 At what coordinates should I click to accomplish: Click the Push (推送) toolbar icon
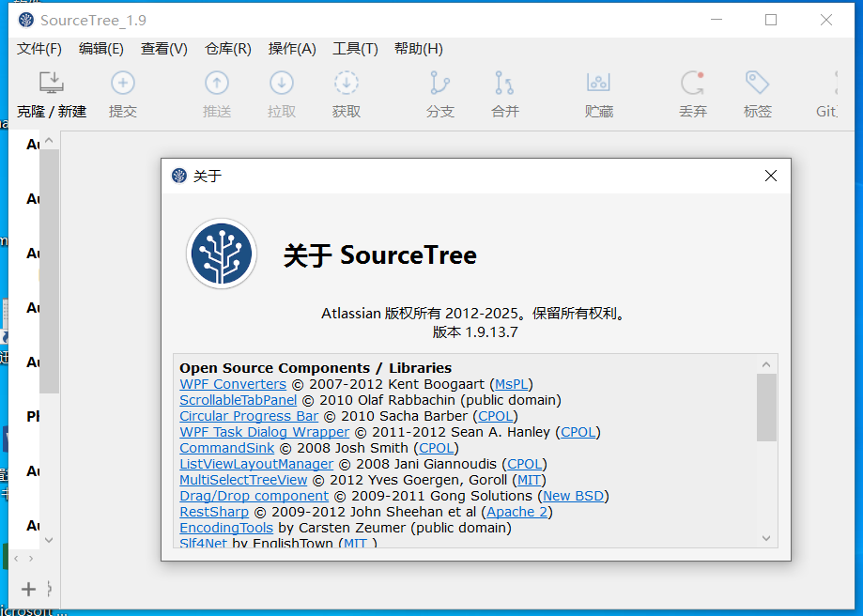217,84
